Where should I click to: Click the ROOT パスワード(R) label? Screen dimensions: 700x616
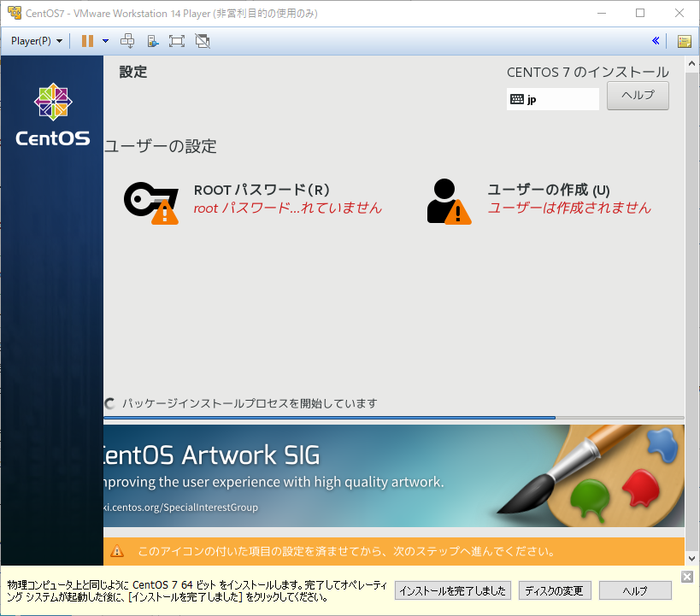262,191
